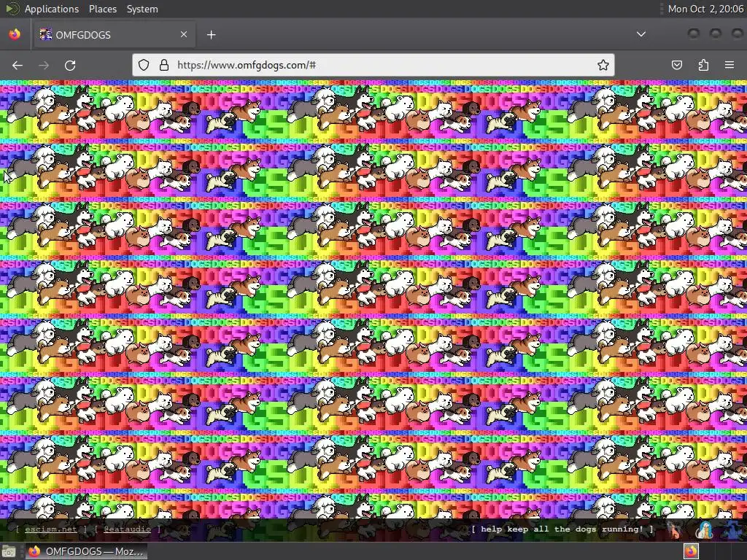Follow the @eataudio link
The image size is (747, 560).
pyautogui.click(x=127, y=529)
